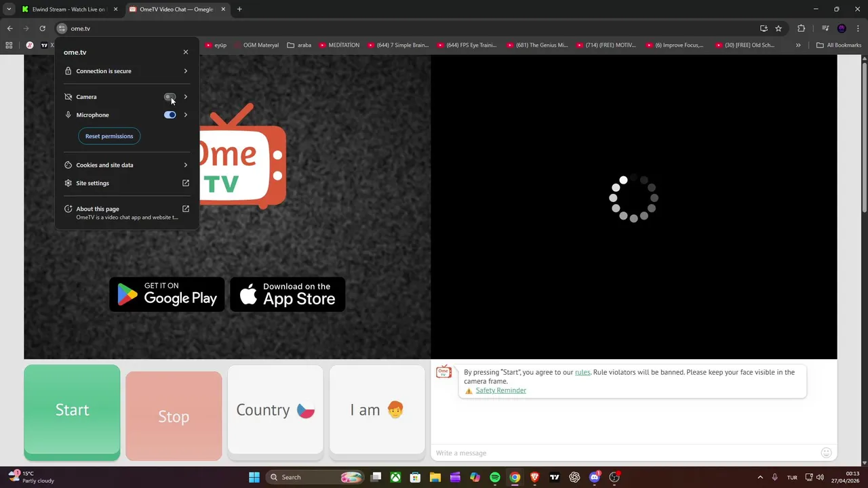Open the OGM Materyal bookmark
Screen dimensions: 868x488
[256, 45]
